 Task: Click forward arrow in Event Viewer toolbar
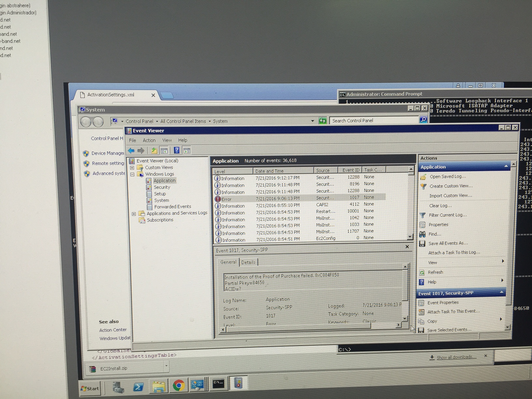click(141, 151)
